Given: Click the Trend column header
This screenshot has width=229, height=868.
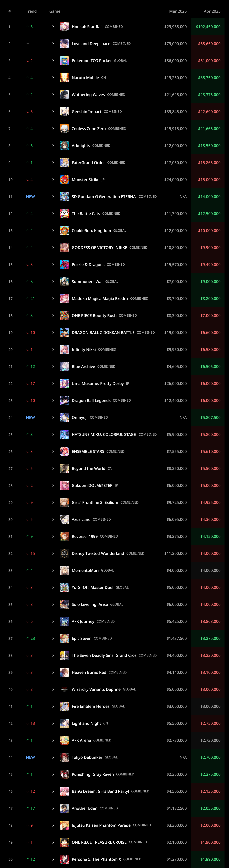Looking at the screenshot, I should tap(31, 11).
